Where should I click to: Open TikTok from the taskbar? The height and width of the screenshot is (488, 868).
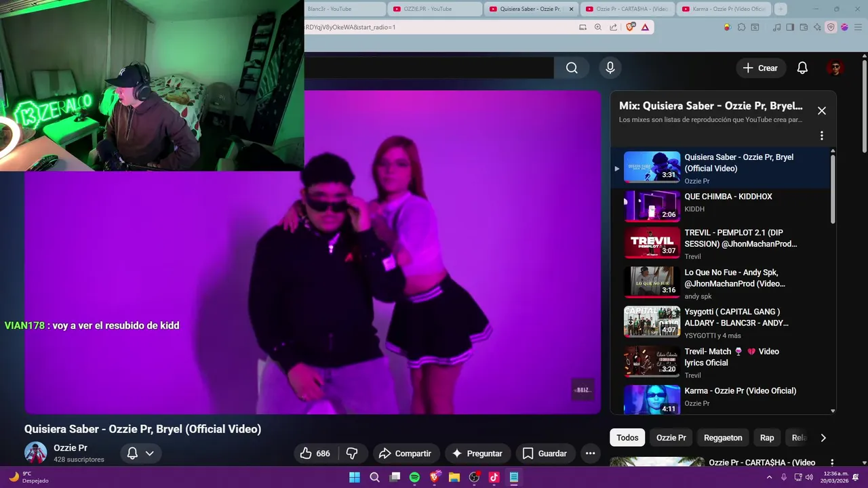[x=494, y=477]
